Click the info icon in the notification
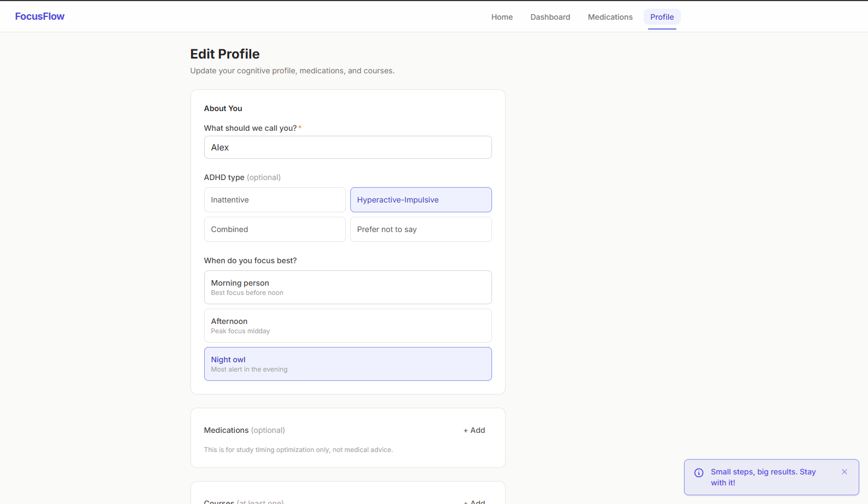This screenshot has width=868, height=504. pyautogui.click(x=699, y=473)
